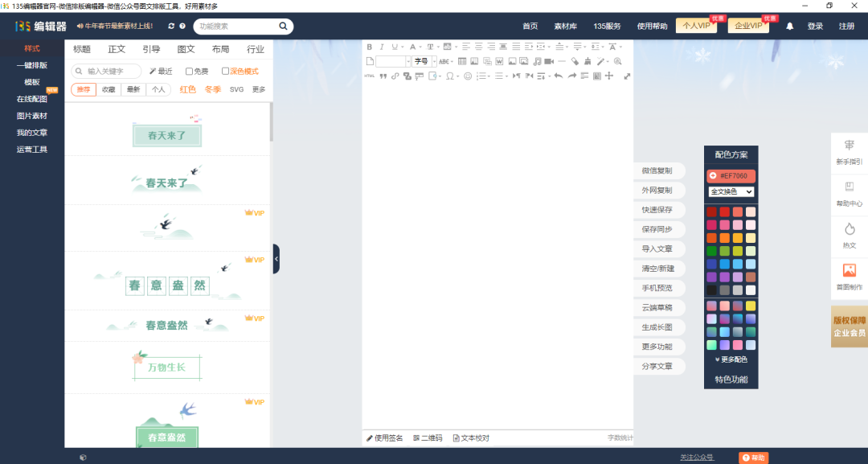
Task: Select the 最新 newest filter
Action: [133, 89]
